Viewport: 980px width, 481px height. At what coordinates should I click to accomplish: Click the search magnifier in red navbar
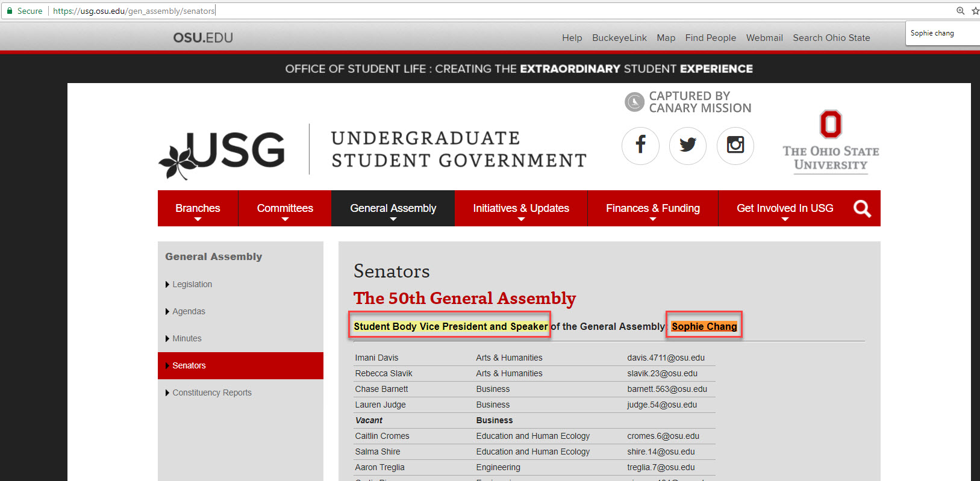point(862,208)
